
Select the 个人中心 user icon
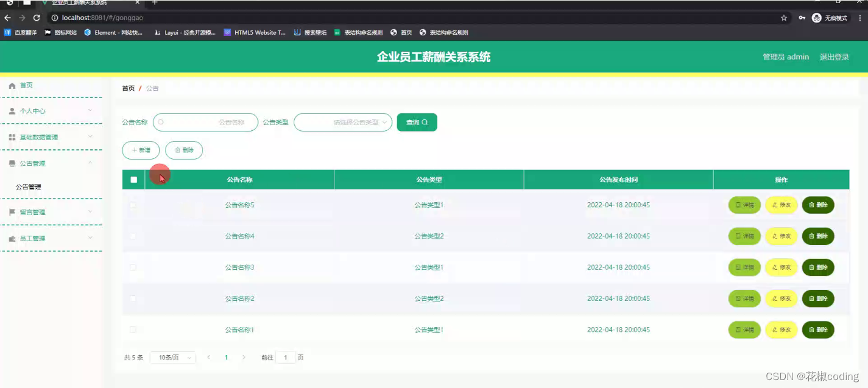13,111
